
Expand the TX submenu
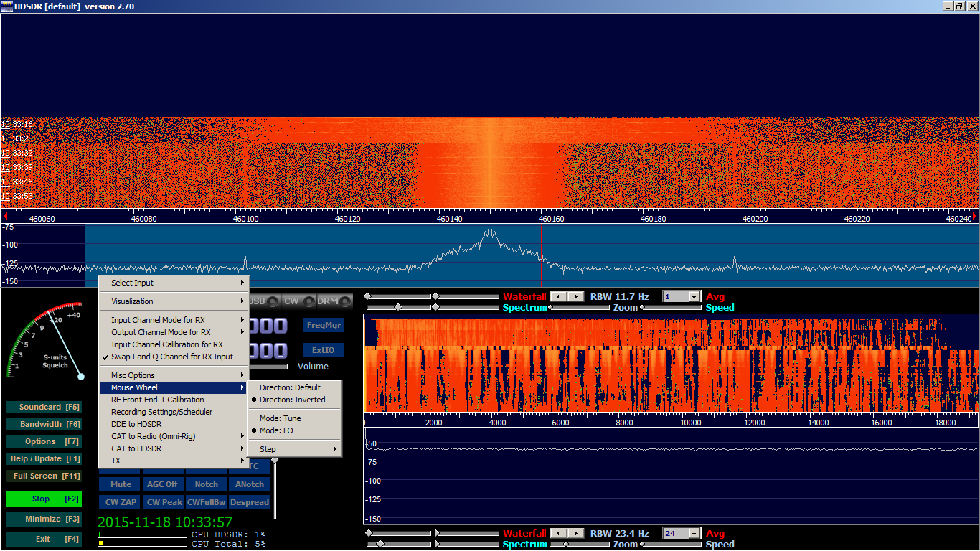[174, 461]
